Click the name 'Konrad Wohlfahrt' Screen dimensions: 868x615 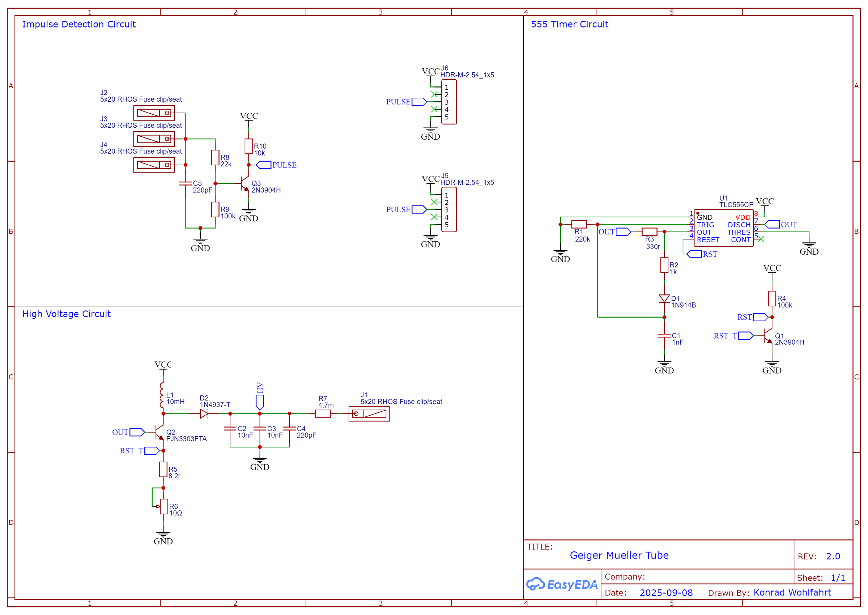click(792, 593)
